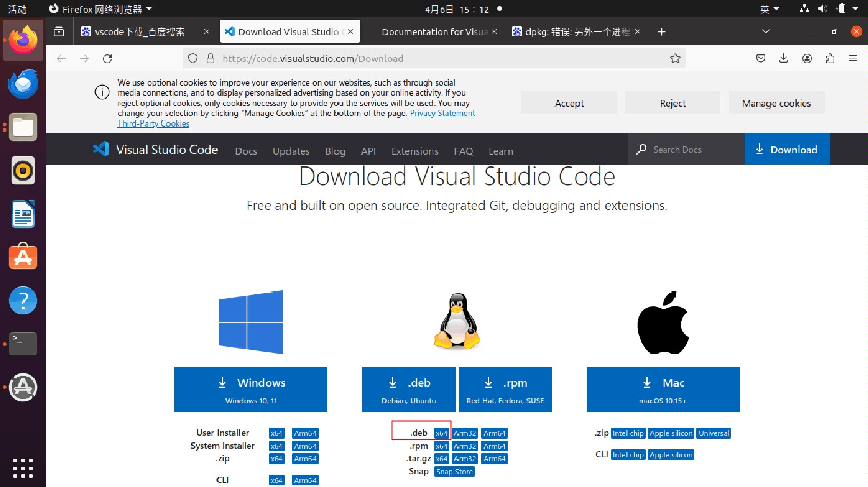Download the .deb package for Debian, Ubuntu
868x487 pixels.
(408, 389)
